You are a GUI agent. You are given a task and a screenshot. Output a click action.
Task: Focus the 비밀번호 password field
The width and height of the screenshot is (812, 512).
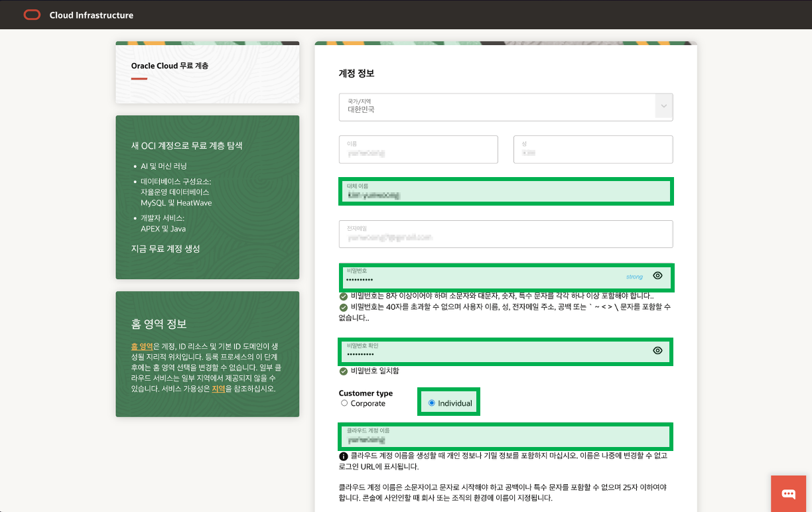click(x=506, y=277)
